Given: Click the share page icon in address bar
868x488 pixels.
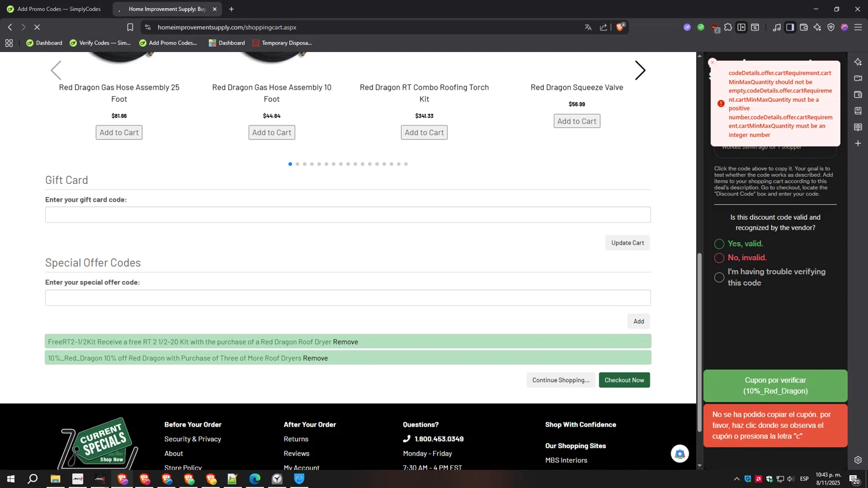Looking at the screenshot, I should [x=604, y=27].
